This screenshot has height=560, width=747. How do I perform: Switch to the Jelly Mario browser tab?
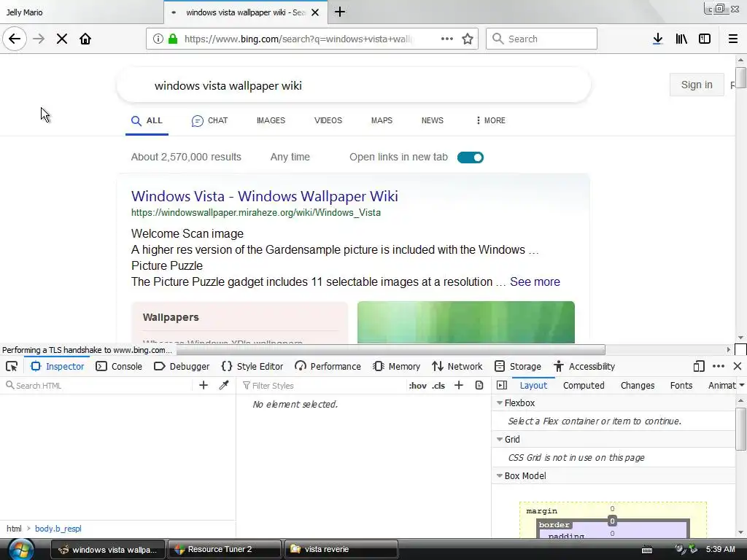81,12
